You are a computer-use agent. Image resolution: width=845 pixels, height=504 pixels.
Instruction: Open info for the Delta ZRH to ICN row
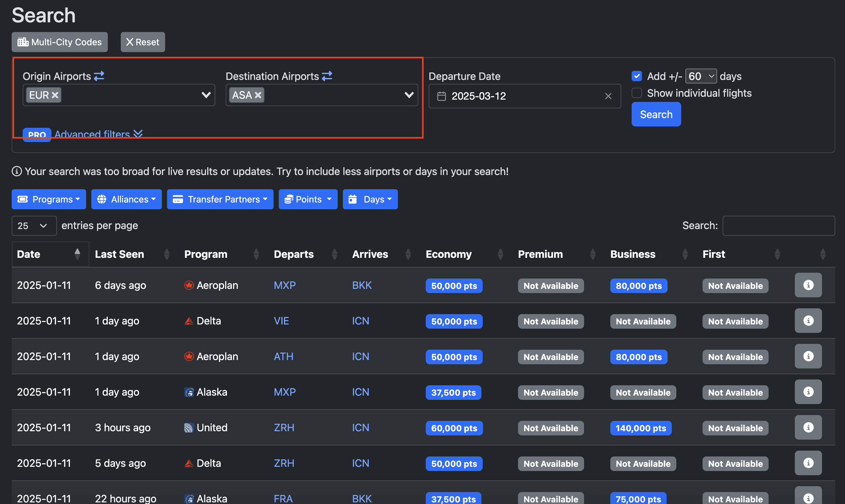808,463
